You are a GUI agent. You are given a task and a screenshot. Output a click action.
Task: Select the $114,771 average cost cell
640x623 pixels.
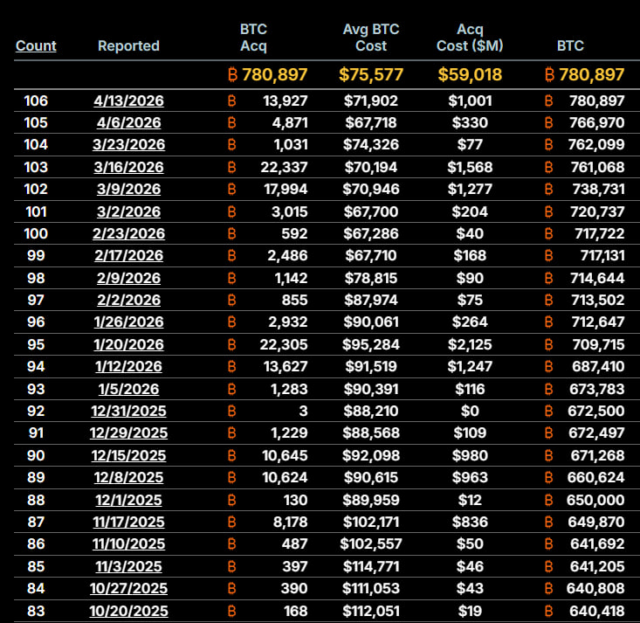pos(371,567)
